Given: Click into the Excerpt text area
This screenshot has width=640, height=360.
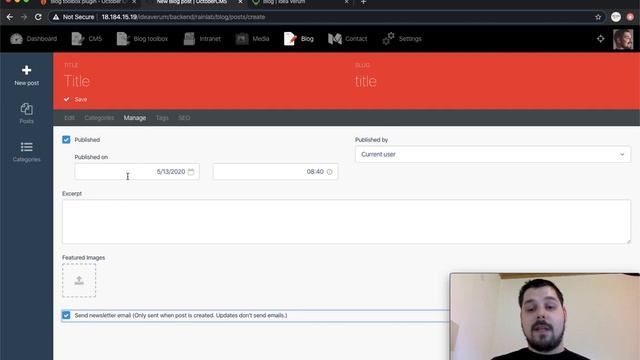Looking at the screenshot, I should (346, 222).
